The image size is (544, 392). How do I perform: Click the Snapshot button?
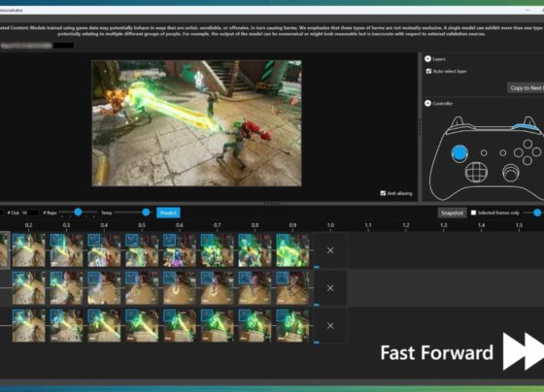point(452,212)
